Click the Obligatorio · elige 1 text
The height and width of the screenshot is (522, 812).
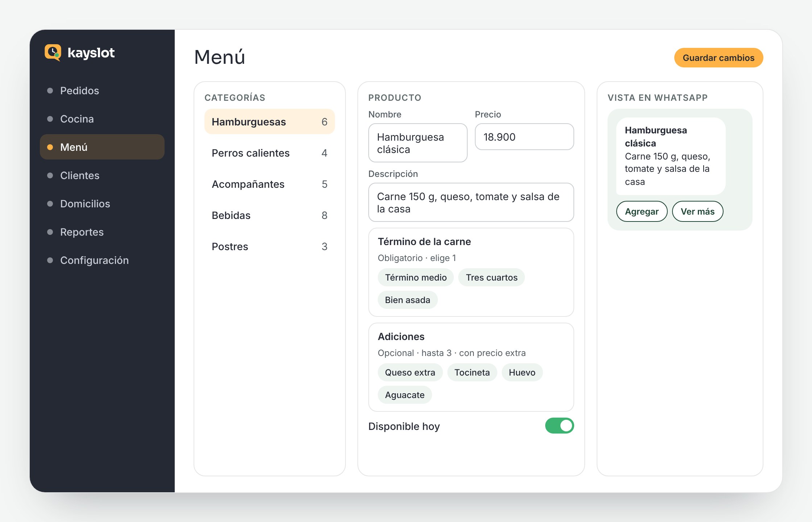point(417,258)
